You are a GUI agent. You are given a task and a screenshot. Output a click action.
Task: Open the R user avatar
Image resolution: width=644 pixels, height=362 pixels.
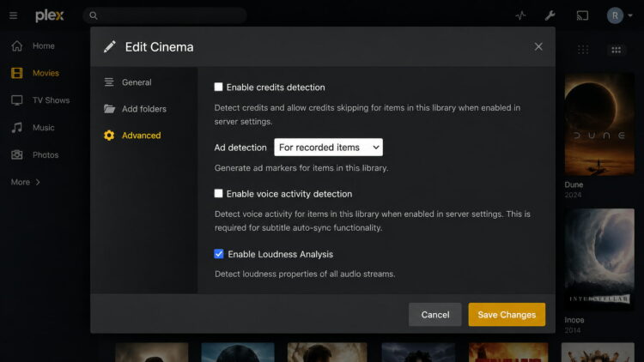click(615, 15)
